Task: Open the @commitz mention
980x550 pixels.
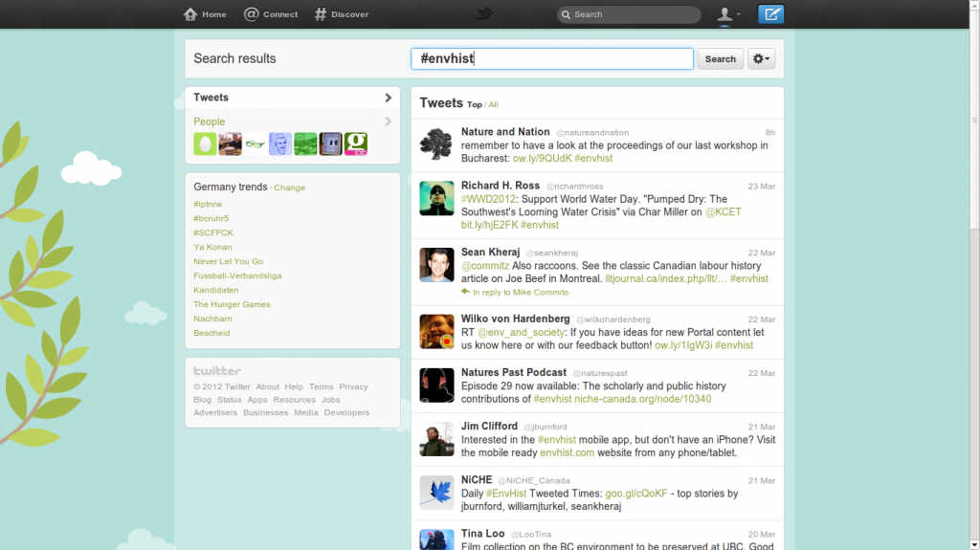Action: coord(485,266)
